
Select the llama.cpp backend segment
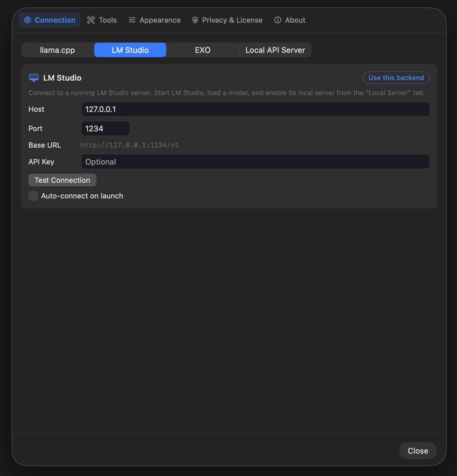57,50
